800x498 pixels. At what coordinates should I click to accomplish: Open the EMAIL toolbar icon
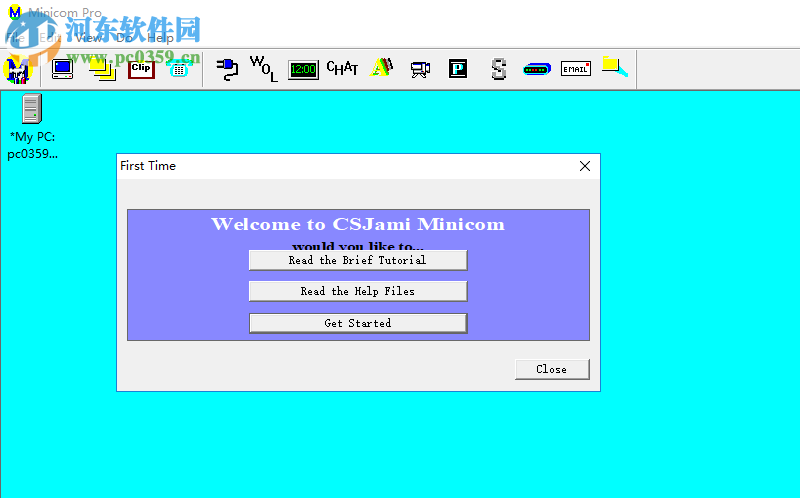pos(576,69)
